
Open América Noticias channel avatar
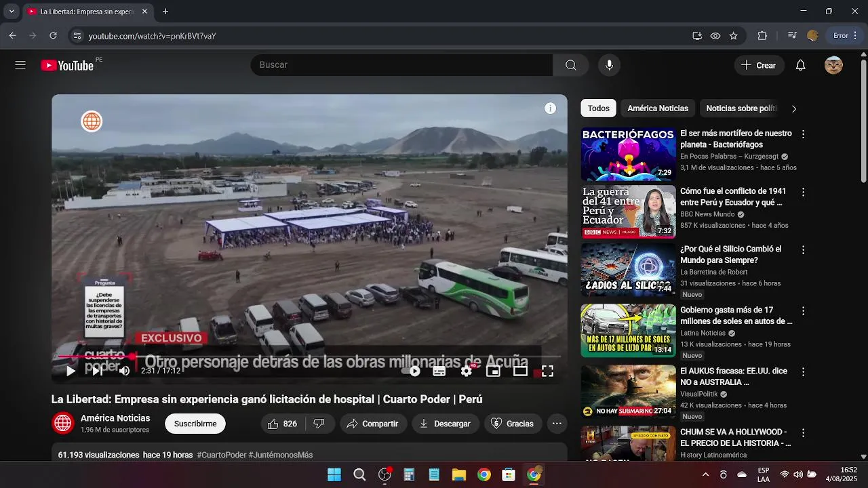tap(63, 423)
